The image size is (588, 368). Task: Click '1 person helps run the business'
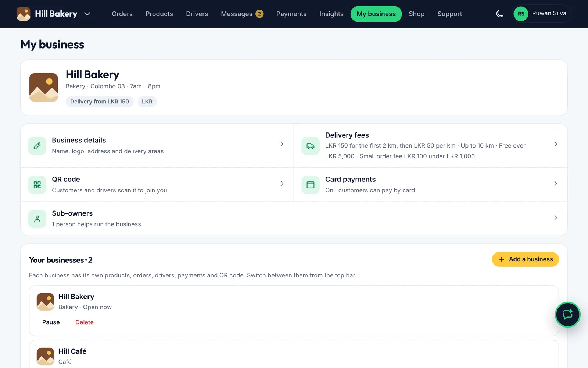pyautogui.click(x=96, y=224)
